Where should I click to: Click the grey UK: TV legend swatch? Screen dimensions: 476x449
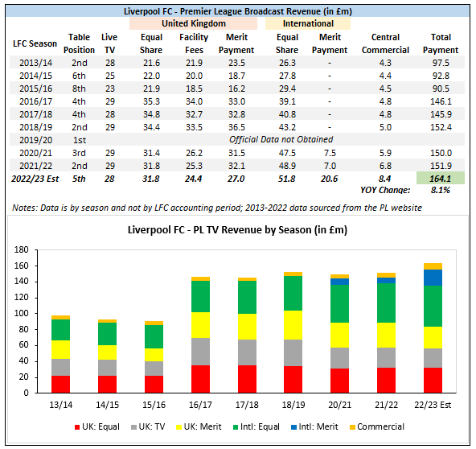click(x=133, y=427)
